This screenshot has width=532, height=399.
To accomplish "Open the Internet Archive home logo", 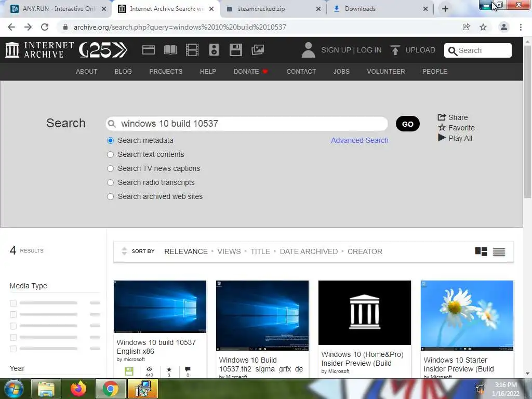I will coord(39,50).
